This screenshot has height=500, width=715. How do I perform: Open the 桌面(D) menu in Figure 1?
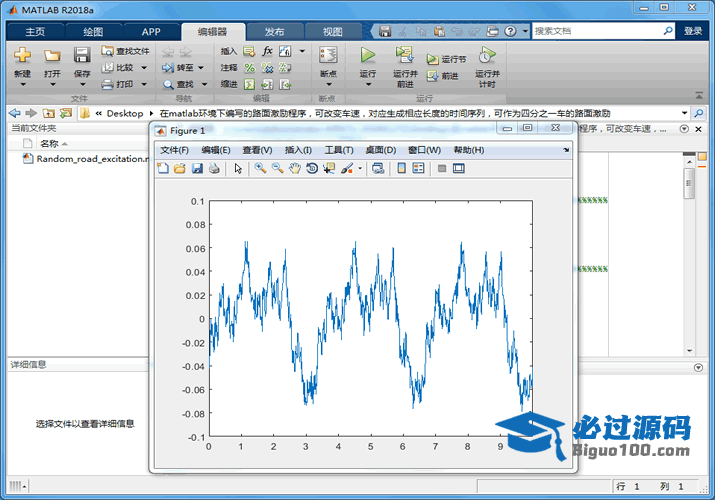(381, 150)
